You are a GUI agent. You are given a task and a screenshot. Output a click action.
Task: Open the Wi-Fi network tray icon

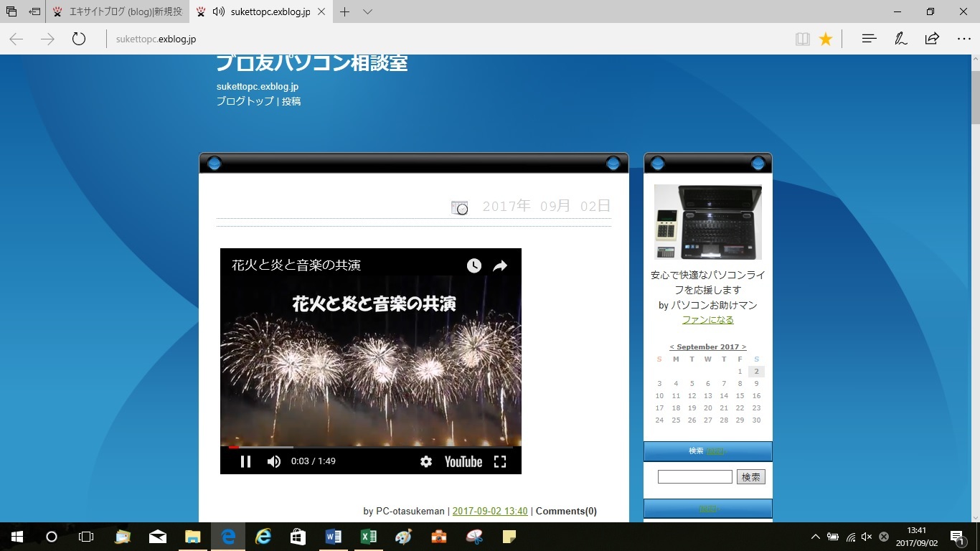(850, 537)
